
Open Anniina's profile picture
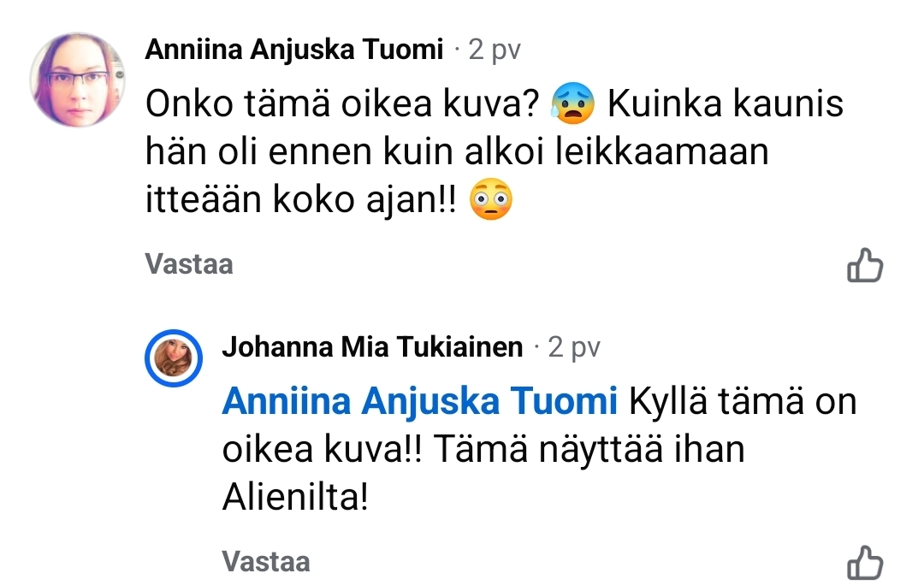coord(78,80)
